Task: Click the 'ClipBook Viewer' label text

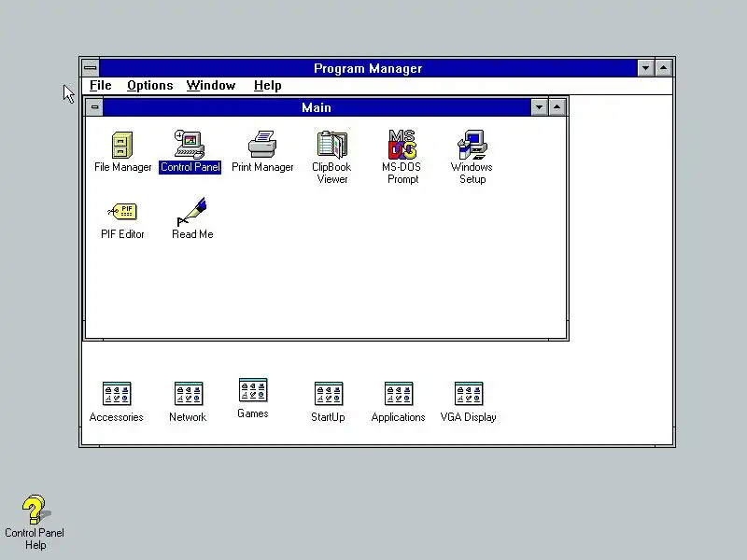Action: 331,173
